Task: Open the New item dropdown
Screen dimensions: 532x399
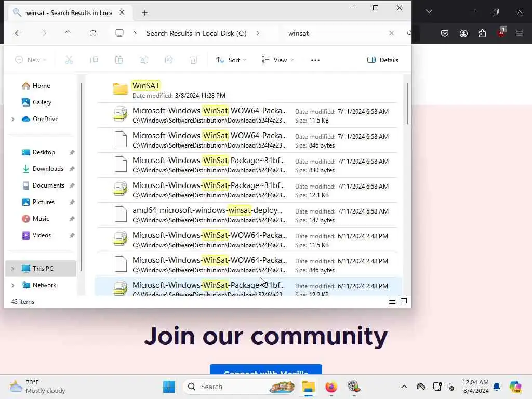Action: [x=31, y=60]
